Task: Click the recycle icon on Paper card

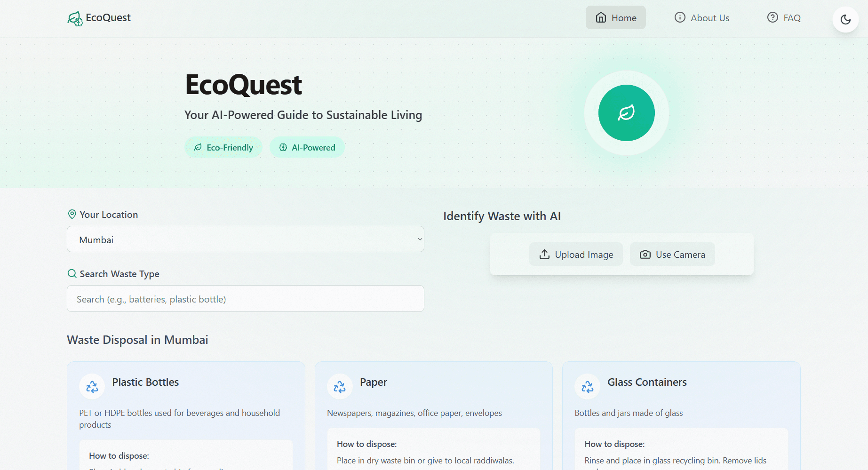Action: tap(340, 387)
